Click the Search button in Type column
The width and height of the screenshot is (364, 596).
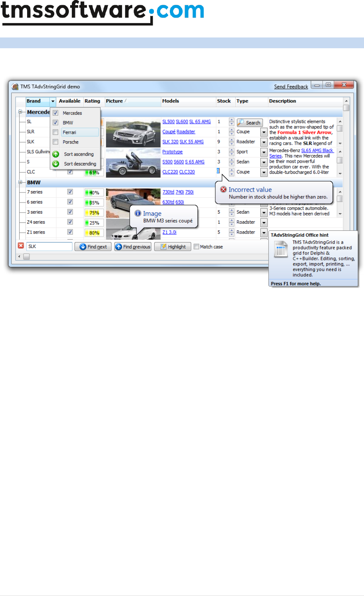pos(250,123)
